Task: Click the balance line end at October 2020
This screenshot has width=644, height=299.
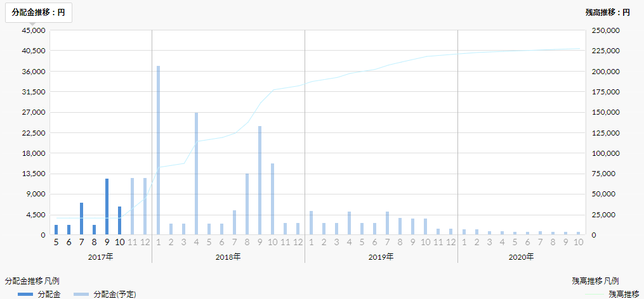Action: (x=578, y=48)
